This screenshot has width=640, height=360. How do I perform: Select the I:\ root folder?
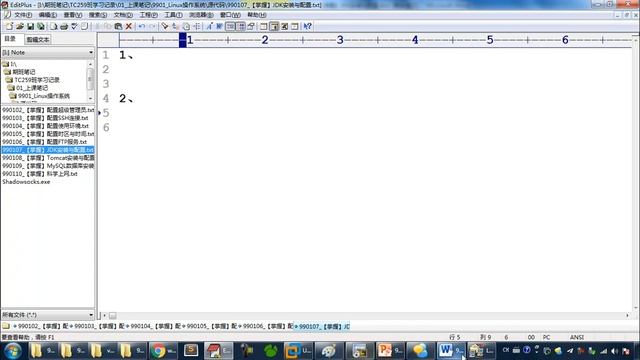click(x=9, y=64)
